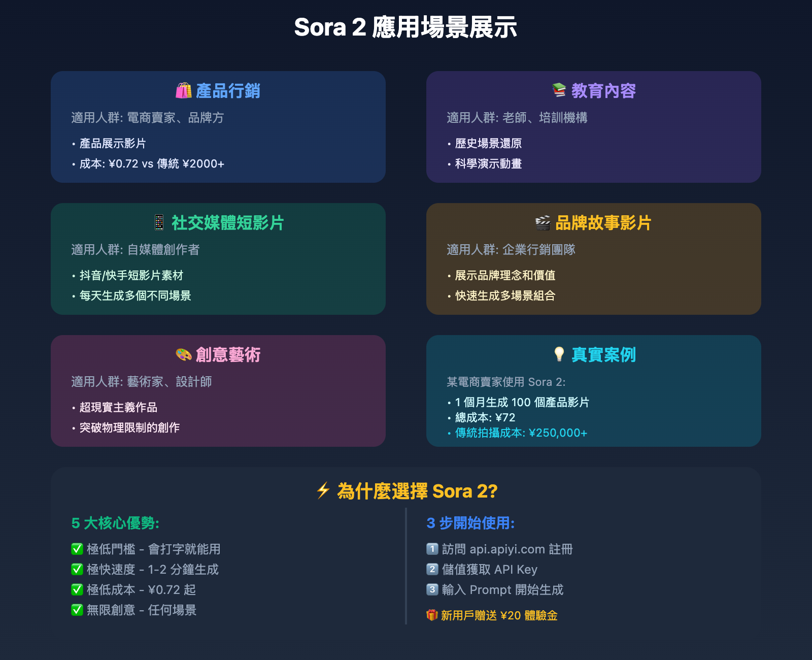The height and width of the screenshot is (660, 812).
Task: Click the phone icon beside 社交媒體短影片
Action: pos(159,222)
